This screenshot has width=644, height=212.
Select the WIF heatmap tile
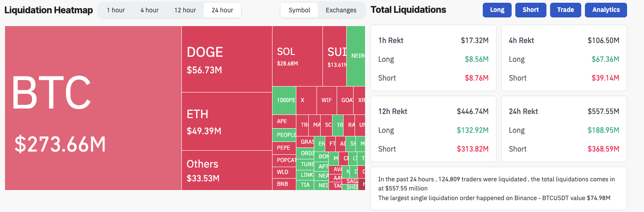(327, 100)
